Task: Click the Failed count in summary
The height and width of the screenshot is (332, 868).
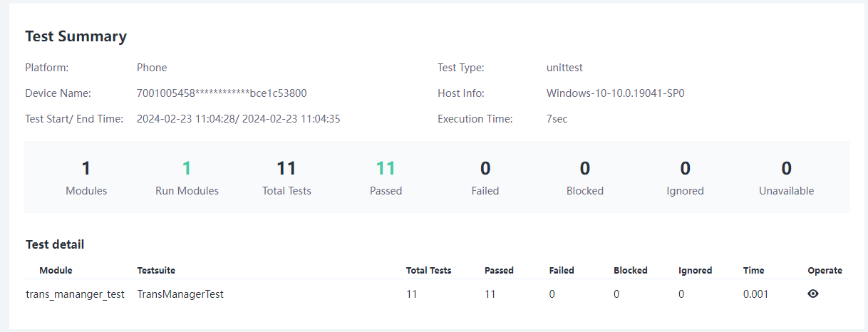Action: [485, 168]
